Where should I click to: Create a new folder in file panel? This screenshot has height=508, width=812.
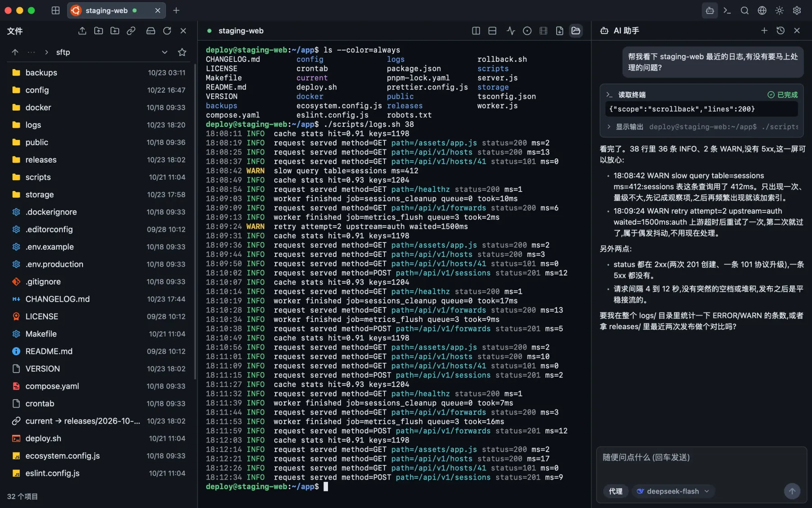115,31
